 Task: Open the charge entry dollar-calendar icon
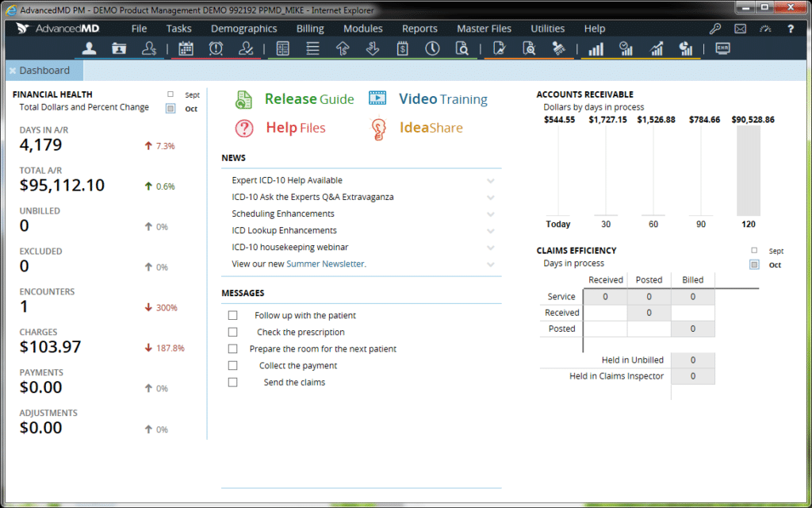[x=404, y=48]
